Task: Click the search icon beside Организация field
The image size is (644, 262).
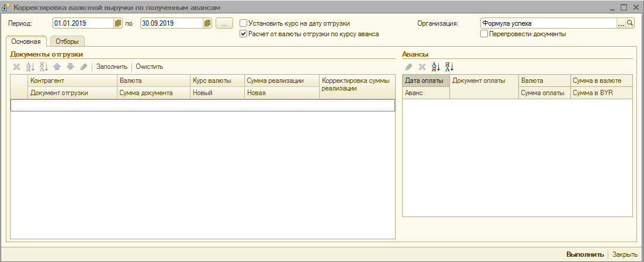Action: click(x=630, y=23)
